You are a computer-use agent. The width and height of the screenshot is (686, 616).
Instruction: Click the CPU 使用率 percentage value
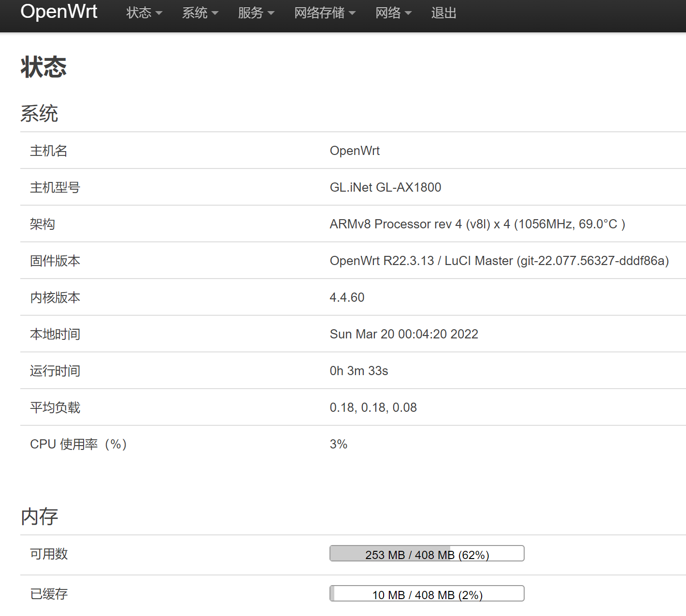339,444
